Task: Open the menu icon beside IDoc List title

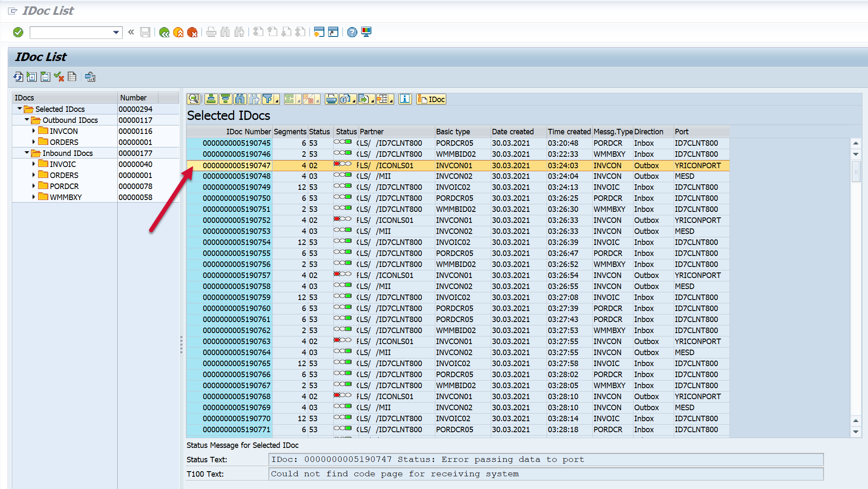Action: [13, 11]
